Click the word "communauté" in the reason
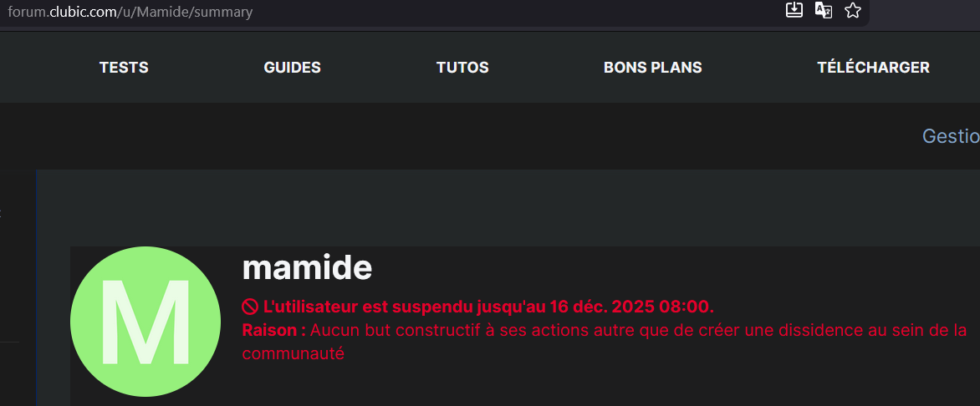980x406 pixels. [x=293, y=353]
